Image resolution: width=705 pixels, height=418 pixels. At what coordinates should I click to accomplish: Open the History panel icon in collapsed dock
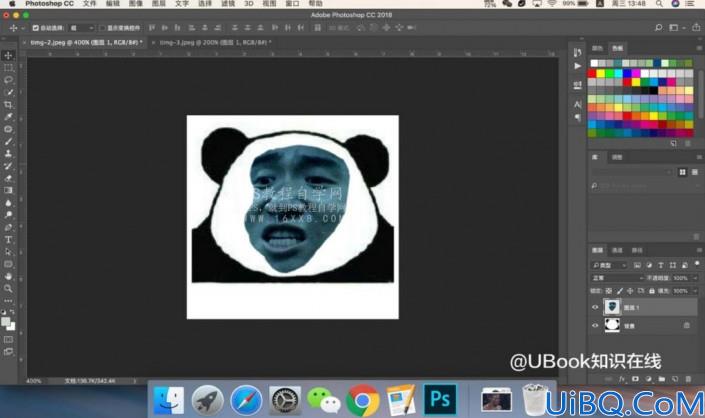pos(578,53)
